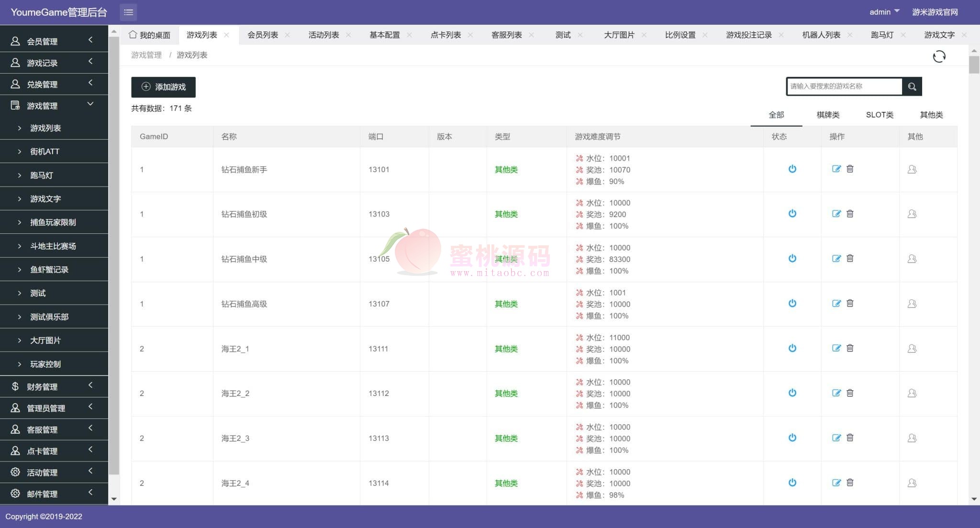Toggle power status of 海王2_2

tap(792, 393)
